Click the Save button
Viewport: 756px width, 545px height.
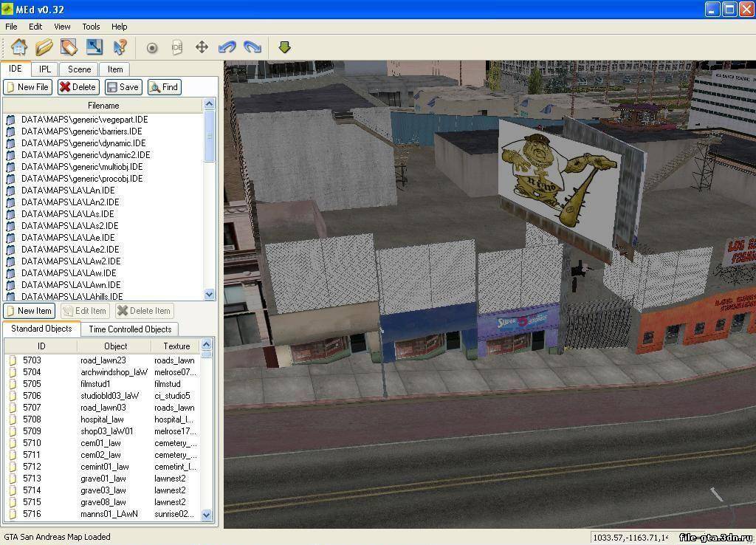123,87
